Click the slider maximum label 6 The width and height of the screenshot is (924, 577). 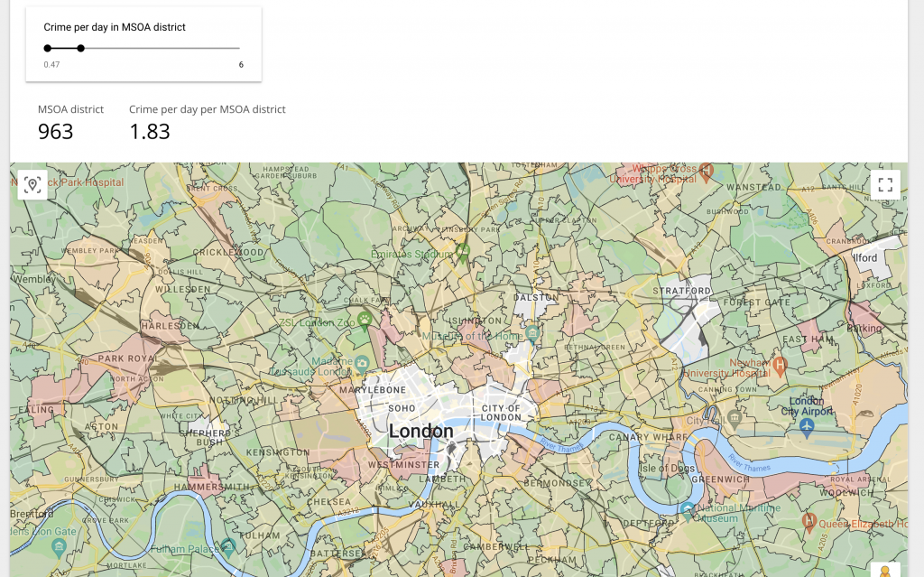[241, 65]
